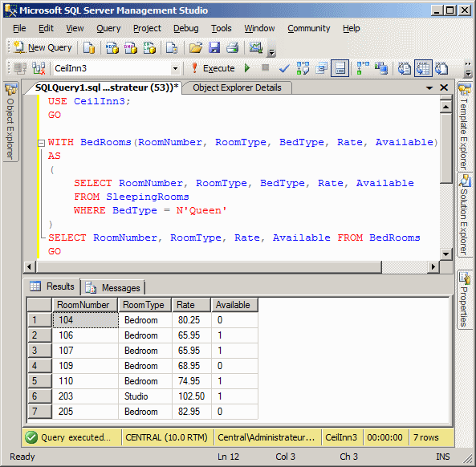Click the Debug green play icon
Viewport: 476px width, 467px height.
click(x=247, y=68)
